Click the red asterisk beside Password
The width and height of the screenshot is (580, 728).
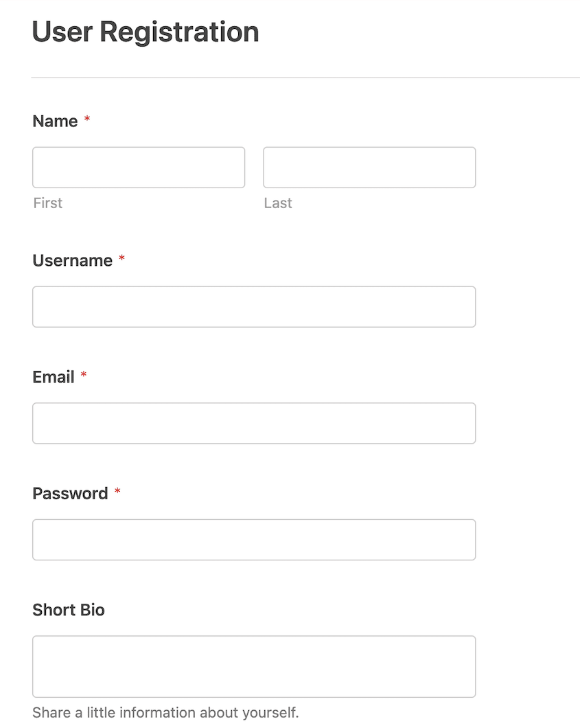tap(117, 490)
